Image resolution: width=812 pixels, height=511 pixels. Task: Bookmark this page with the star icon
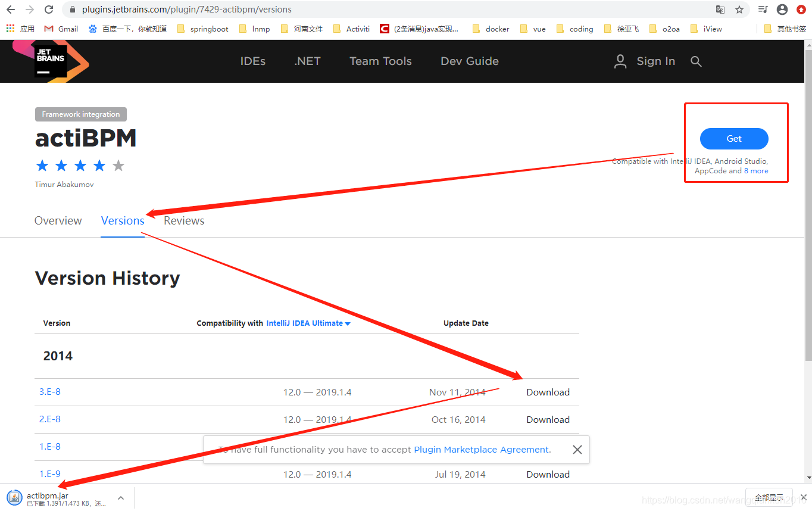pyautogui.click(x=739, y=10)
